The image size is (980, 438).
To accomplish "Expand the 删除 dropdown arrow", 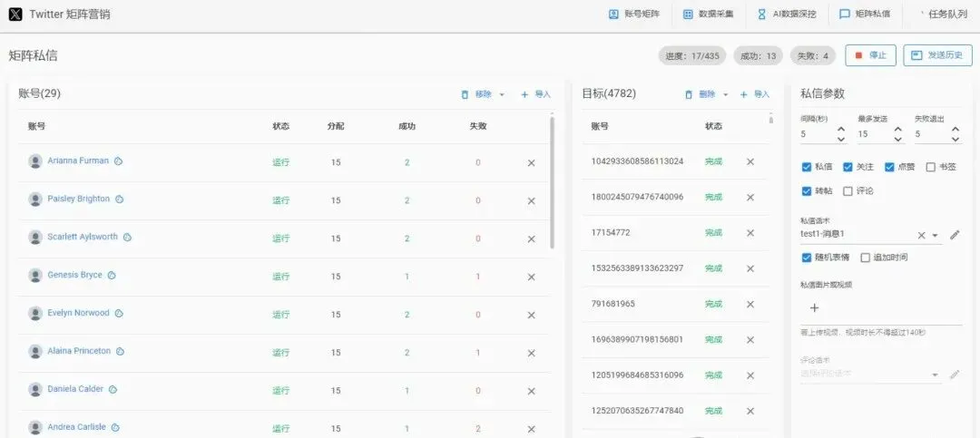I will coord(726,95).
